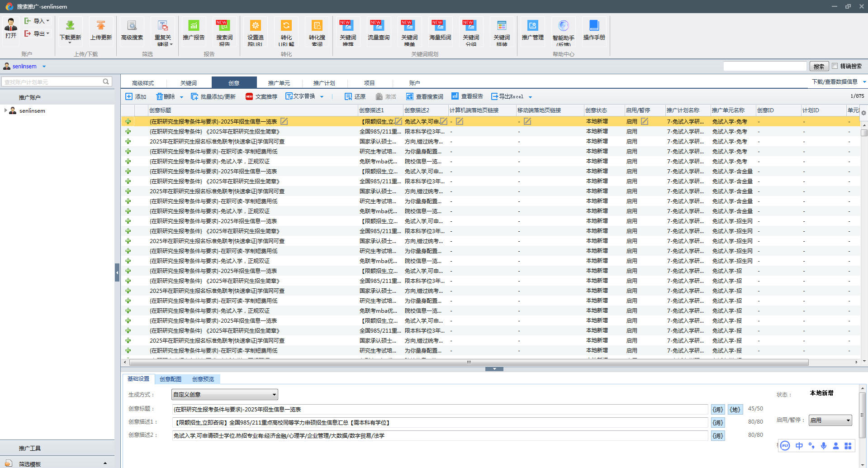This screenshot has width=868, height=468.
Task: Click the horizontal scrollbar under the table
Action: pyautogui.click(x=469, y=363)
